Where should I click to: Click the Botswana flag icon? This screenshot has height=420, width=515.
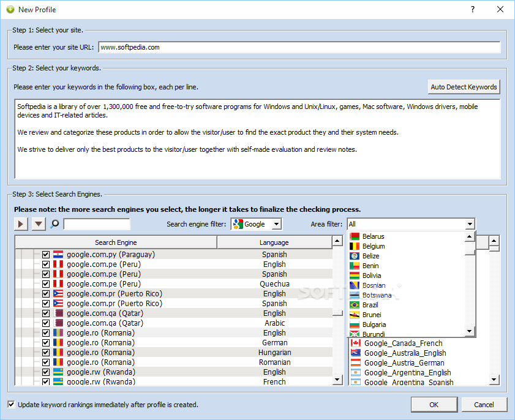(355, 295)
